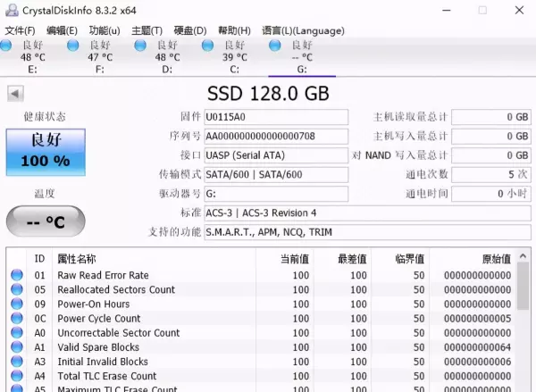Image resolution: width=536 pixels, height=392 pixels.
Task: Open the 帮助(H) menu
Action: click(x=234, y=30)
